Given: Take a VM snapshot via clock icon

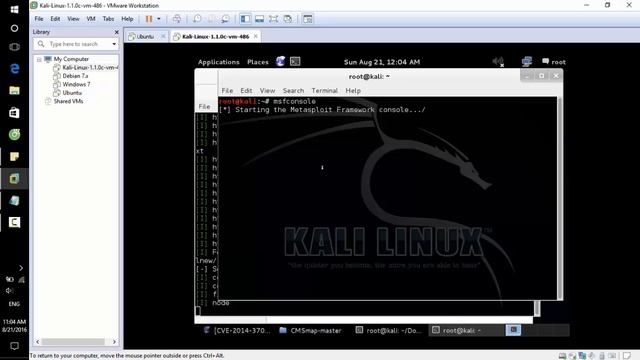Looking at the screenshot, I should (197, 19).
